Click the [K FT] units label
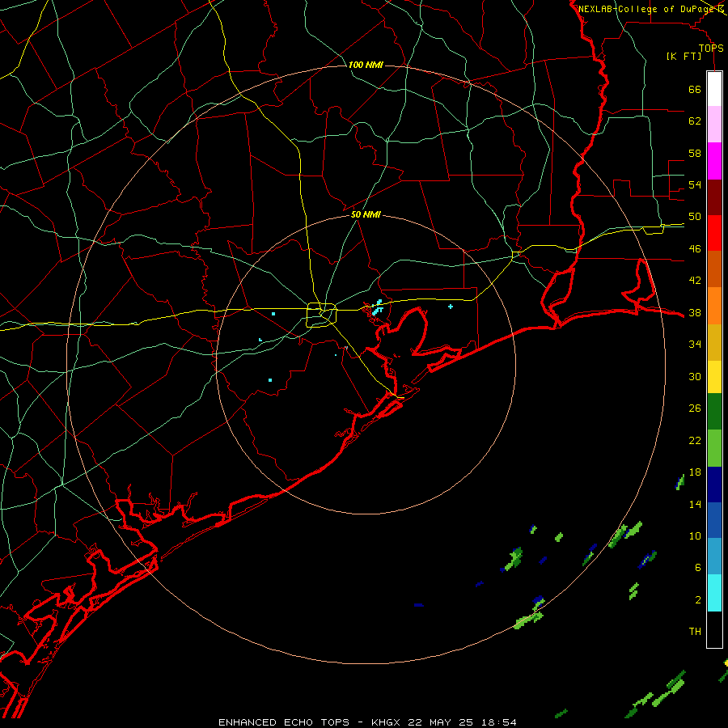Image resolution: width=728 pixels, height=728 pixels. tap(684, 57)
